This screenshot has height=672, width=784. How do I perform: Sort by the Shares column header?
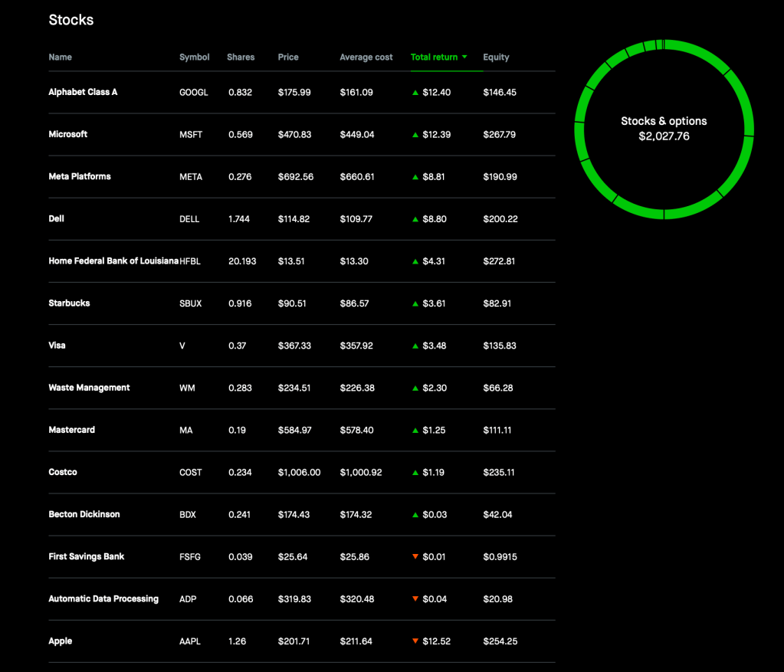click(241, 57)
